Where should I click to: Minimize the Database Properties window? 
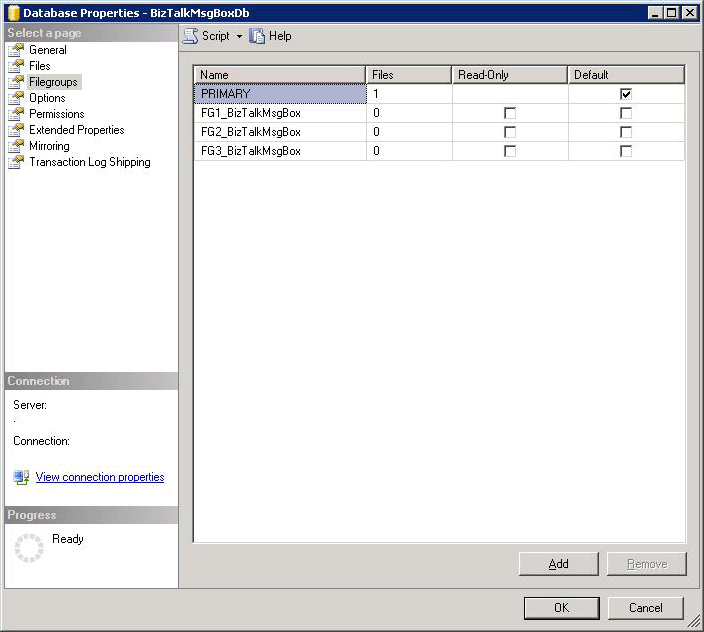point(656,13)
